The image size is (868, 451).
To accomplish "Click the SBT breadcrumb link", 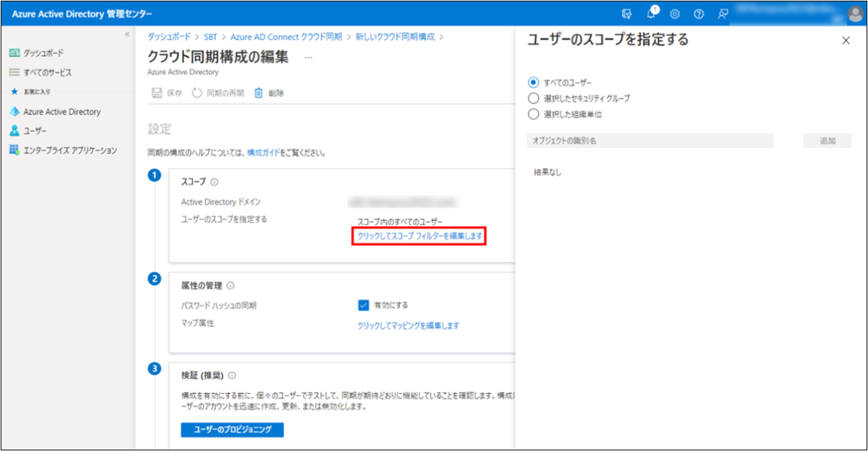I will (x=210, y=37).
